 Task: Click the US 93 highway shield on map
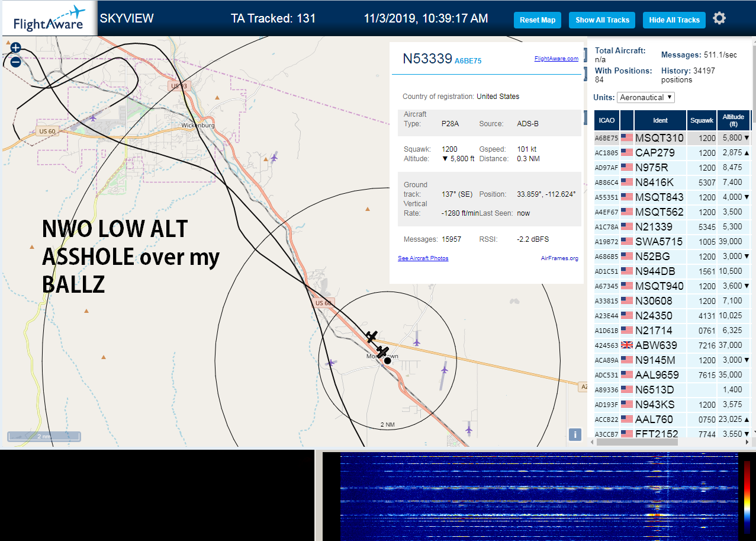[x=178, y=87]
